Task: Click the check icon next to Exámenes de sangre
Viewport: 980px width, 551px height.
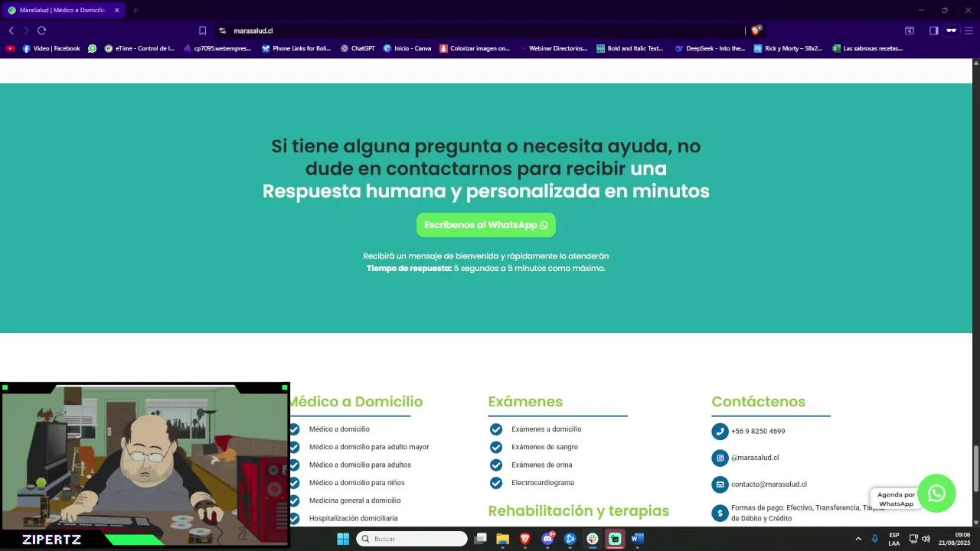Action: pyautogui.click(x=496, y=447)
